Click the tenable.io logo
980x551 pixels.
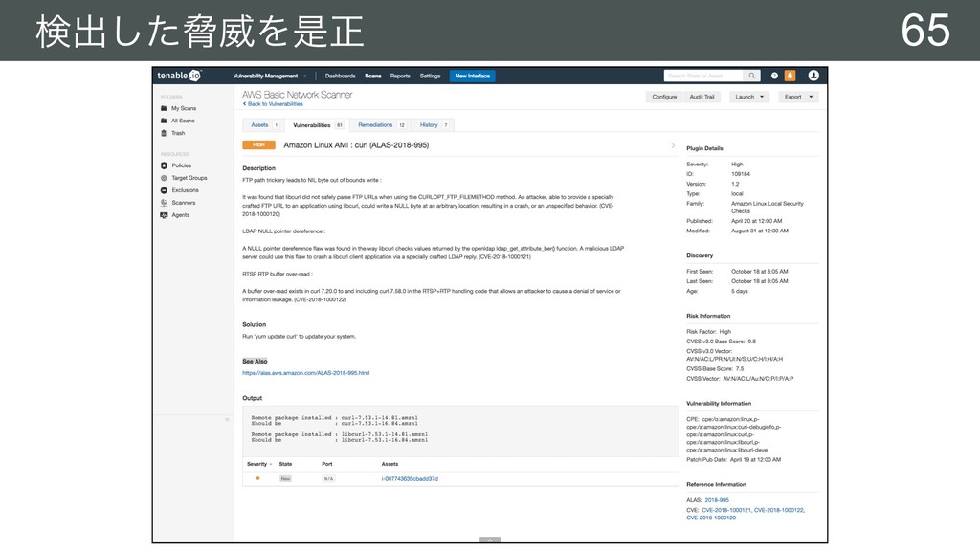[x=179, y=76]
